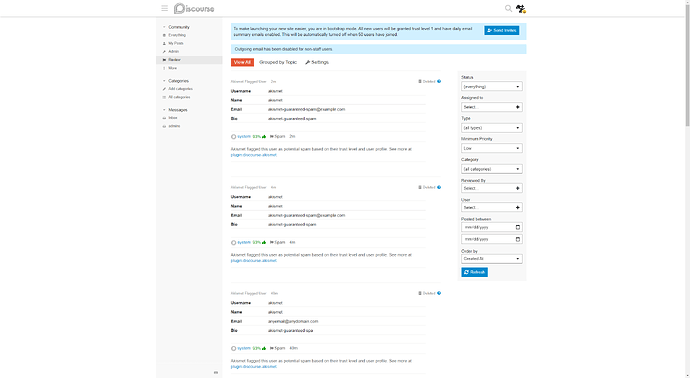Open search with the magnifier icon
The height and width of the screenshot is (378, 690).
508,8
